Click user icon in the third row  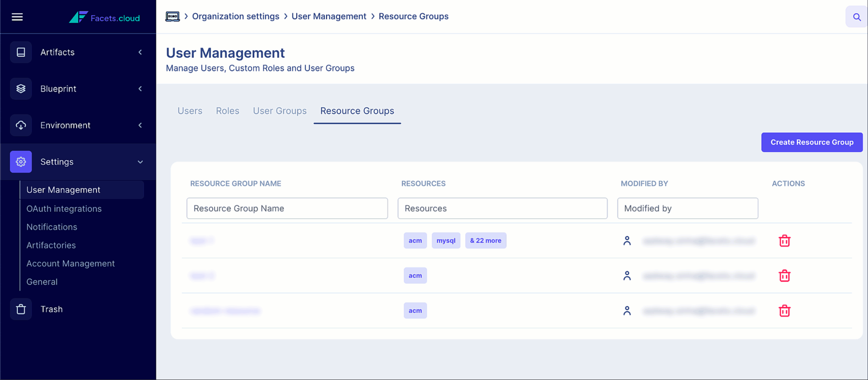pos(627,311)
